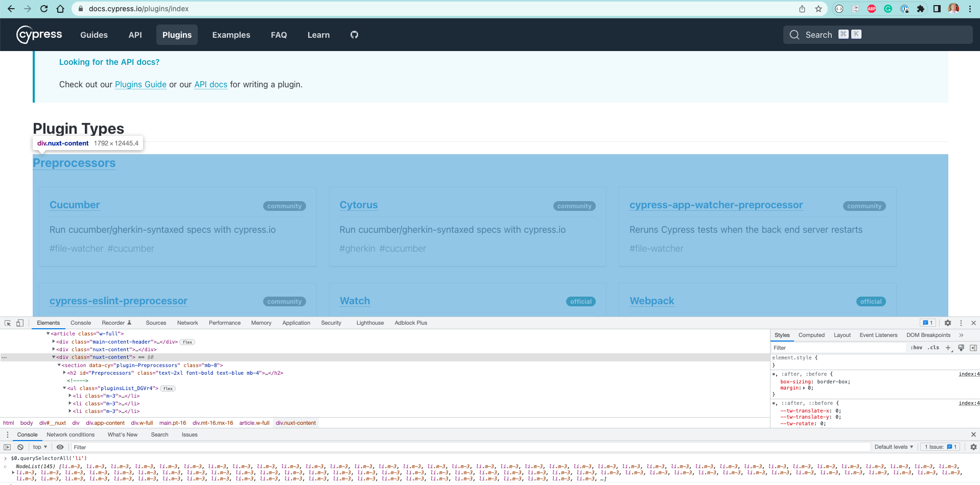Screen dimensions: 980x485
Task: Toggle the .cls element classes panel
Action: [x=934, y=348]
